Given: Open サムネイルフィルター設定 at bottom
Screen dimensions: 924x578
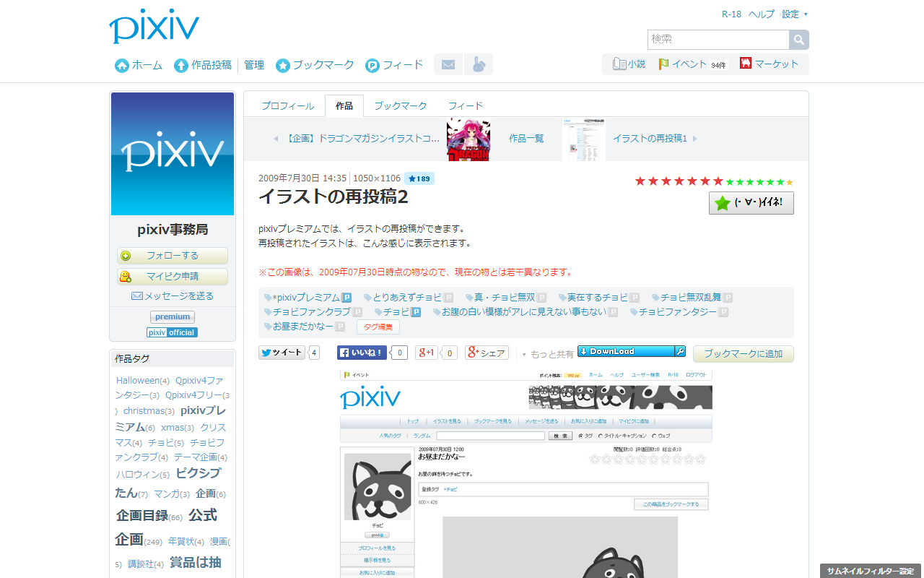Looking at the screenshot, I should coord(871,571).
